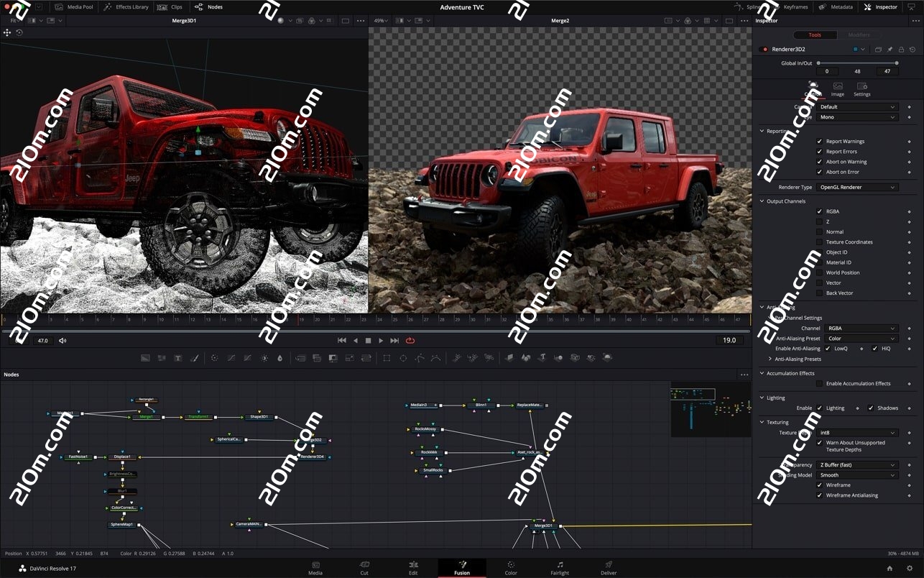Click current frame field showing 19.0

729,341
